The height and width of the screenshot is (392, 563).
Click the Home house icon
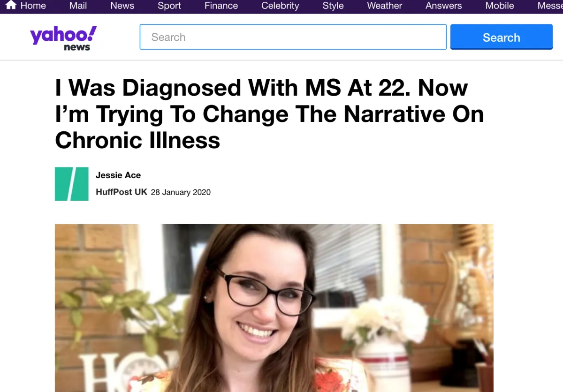(11, 5)
